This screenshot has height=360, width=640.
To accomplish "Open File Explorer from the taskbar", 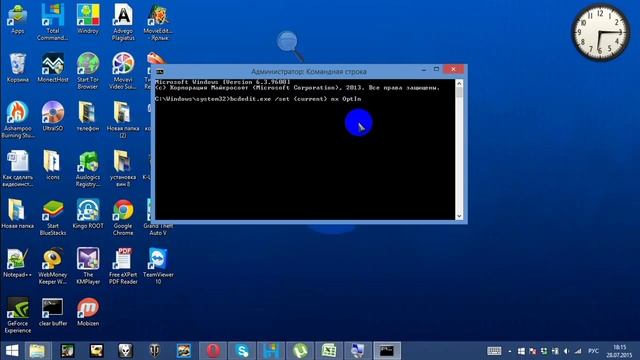I will (38, 351).
